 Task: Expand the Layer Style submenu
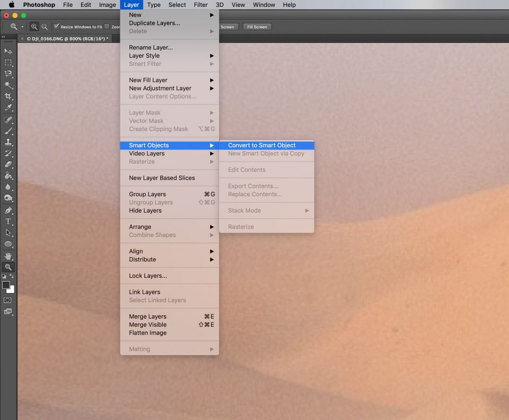[x=170, y=56]
